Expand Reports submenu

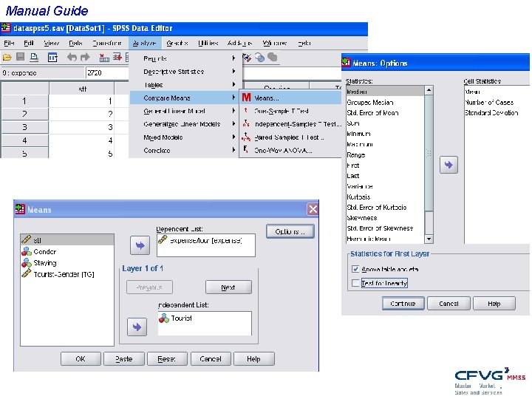(x=186, y=58)
